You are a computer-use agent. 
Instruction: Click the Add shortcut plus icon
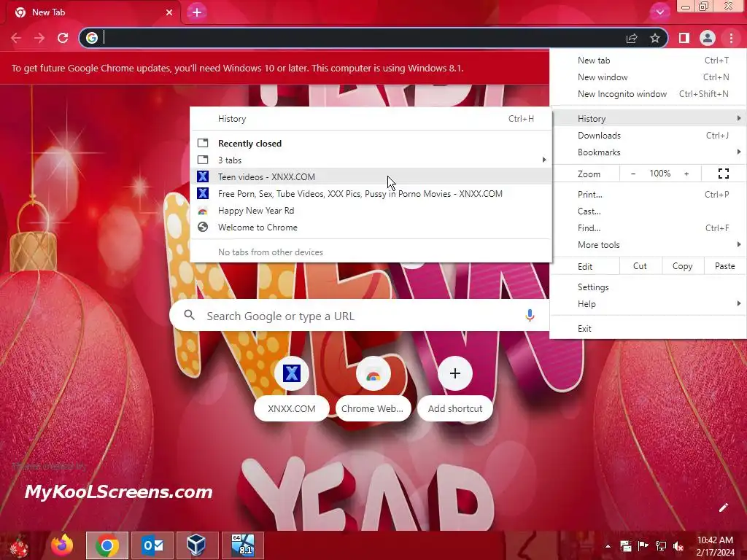click(x=455, y=374)
